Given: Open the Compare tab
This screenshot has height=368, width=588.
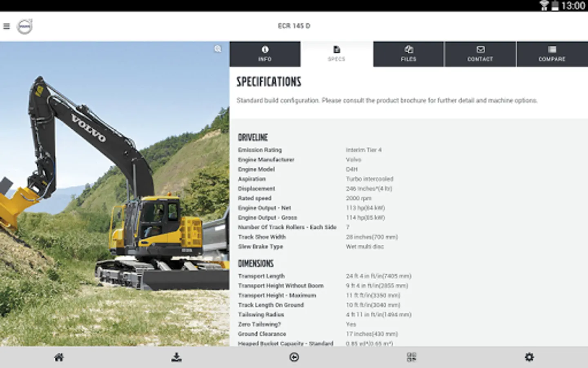Looking at the screenshot, I should [552, 54].
